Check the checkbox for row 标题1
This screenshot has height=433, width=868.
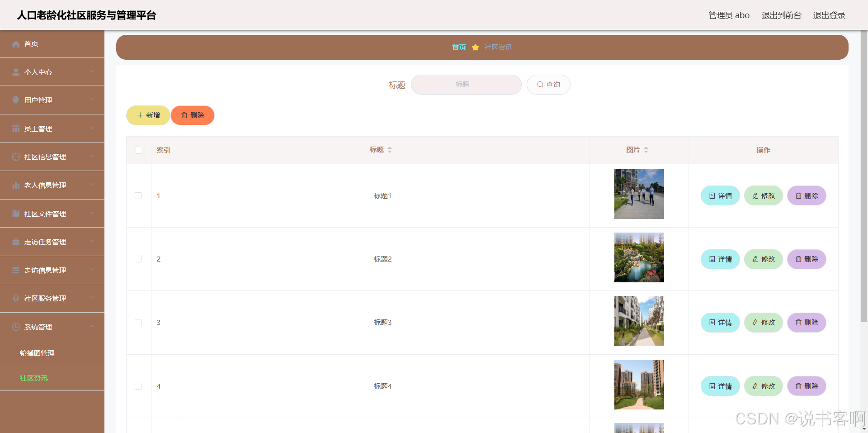[138, 196]
